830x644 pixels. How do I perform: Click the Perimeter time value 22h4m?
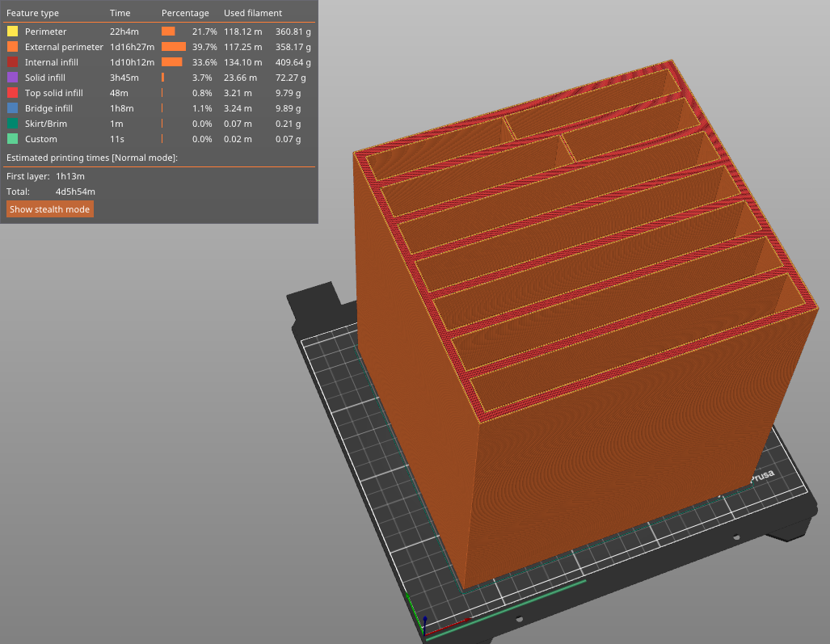coord(124,32)
